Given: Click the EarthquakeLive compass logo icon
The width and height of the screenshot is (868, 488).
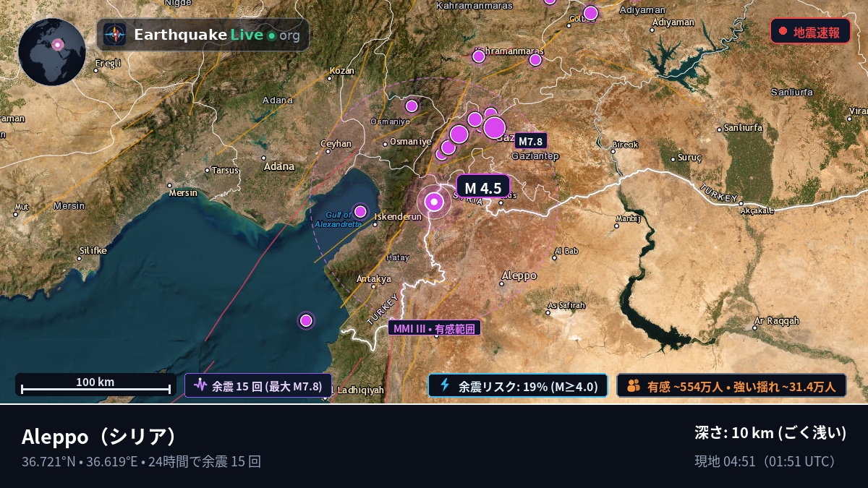Looking at the screenshot, I should tap(114, 35).
